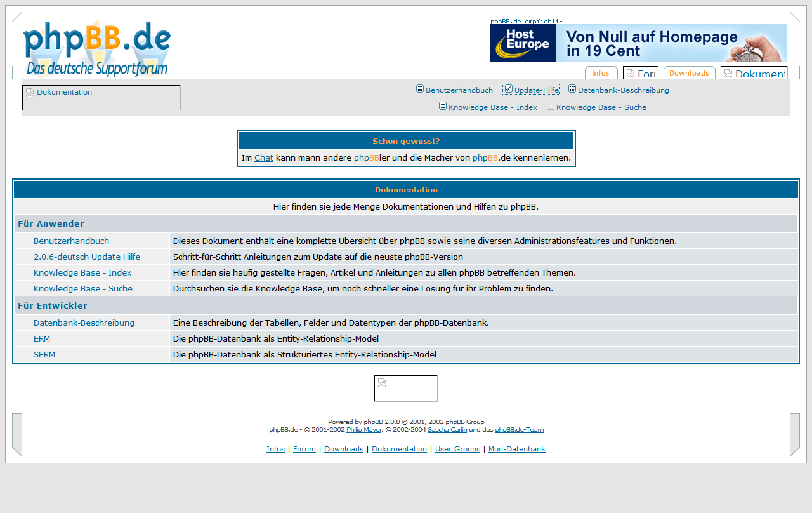
Task: Click the Knowledge Base - Suche icon
Action: point(551,106)
